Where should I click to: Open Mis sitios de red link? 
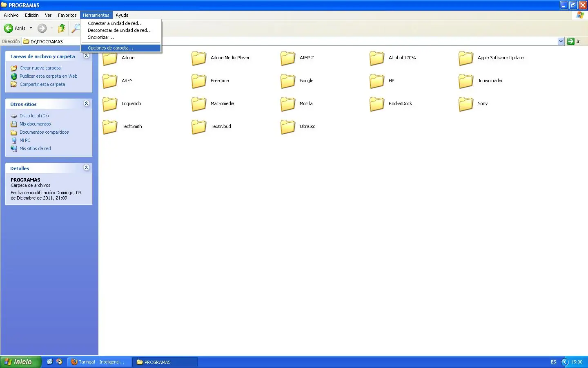click(35, 148)
